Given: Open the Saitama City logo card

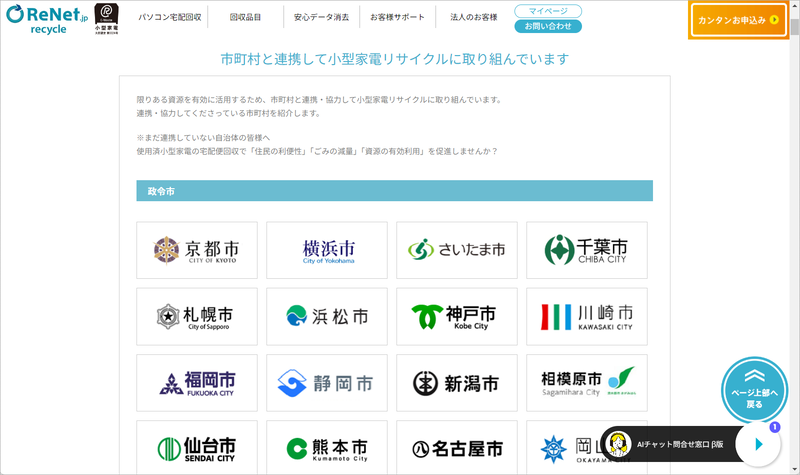Looking at the screenshot, I should (x=457, y=250).
